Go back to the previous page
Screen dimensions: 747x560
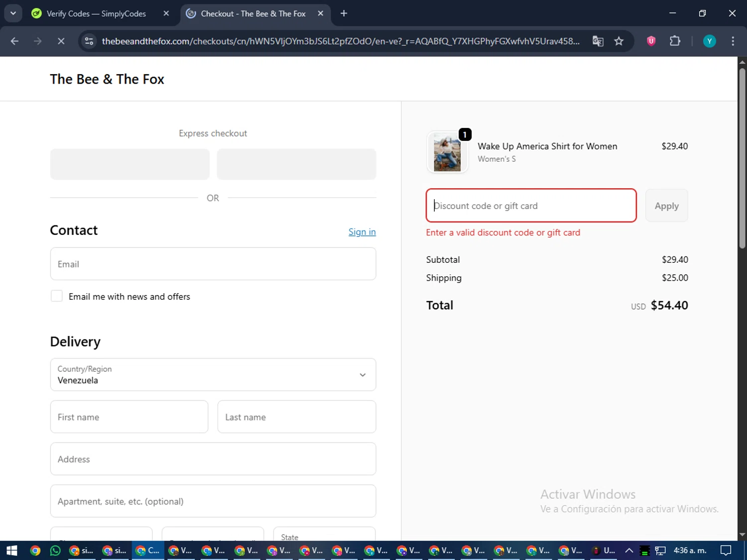tap(14, 41)
